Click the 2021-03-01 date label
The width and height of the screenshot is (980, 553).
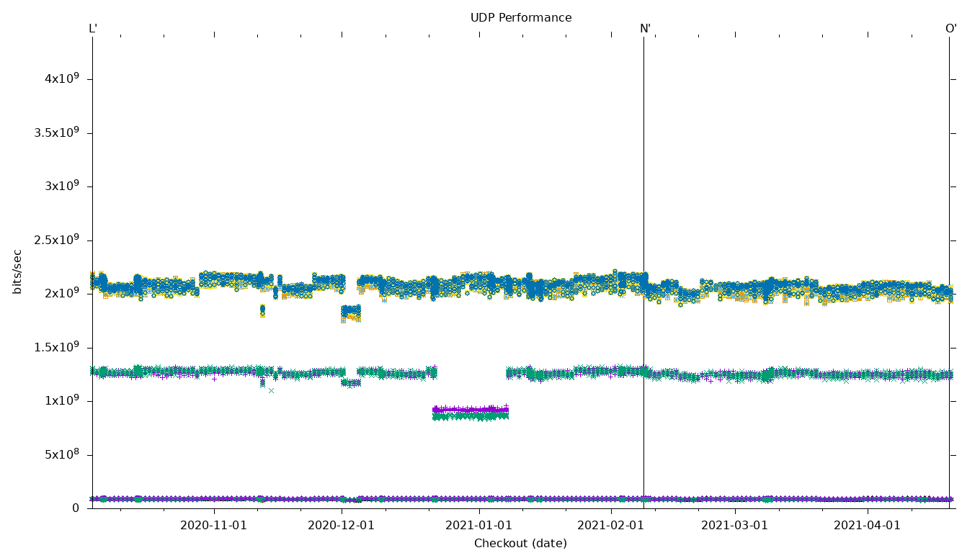point(735,526)
